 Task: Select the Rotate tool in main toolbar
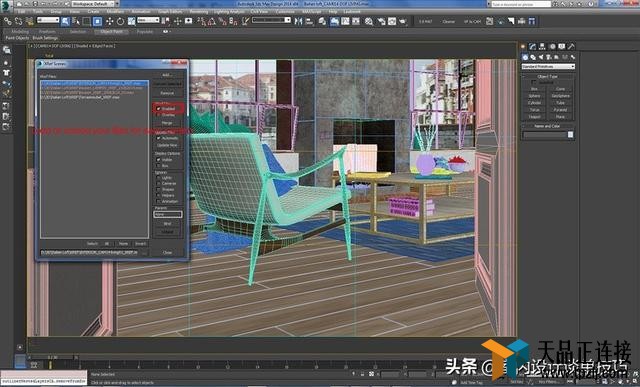pyautogui.click(x=120, y=21)
